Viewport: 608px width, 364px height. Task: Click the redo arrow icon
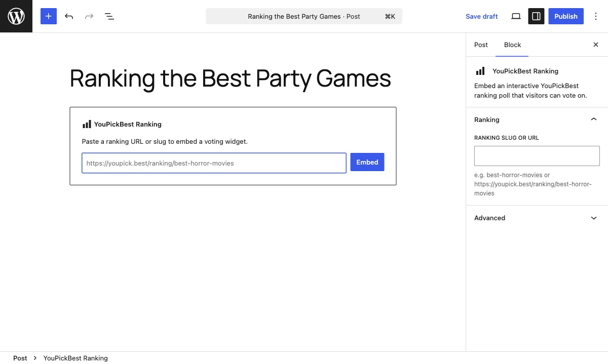pyautogui.click(x=89, y=16)
